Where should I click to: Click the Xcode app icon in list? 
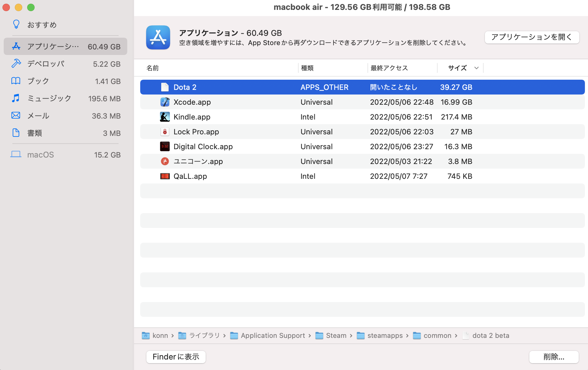coord(165,102)
